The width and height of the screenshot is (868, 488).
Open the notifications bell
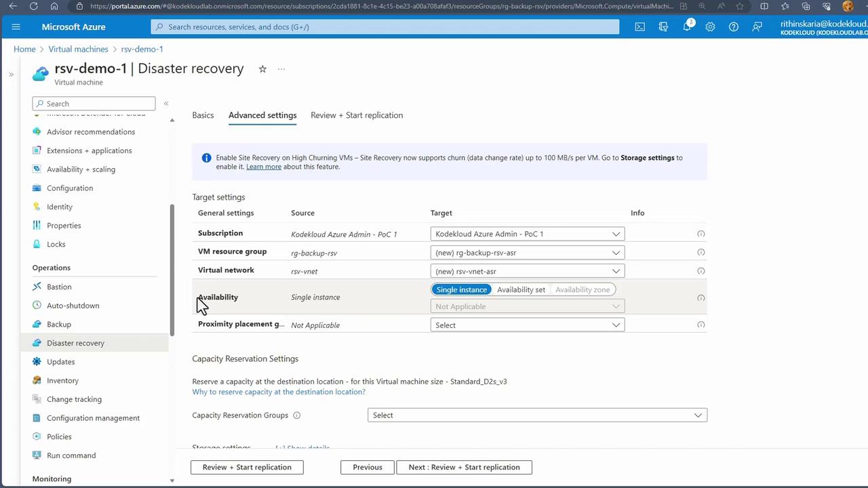(687, 27)
